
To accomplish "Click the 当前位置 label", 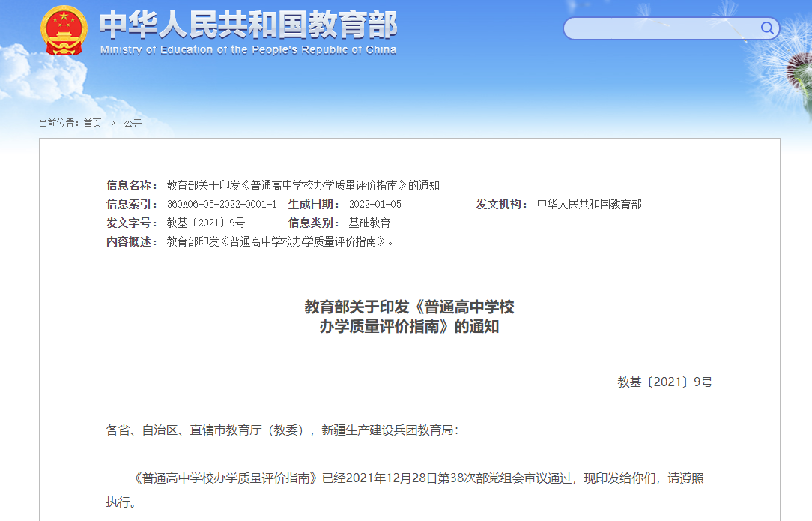I will [x=58, y=123].
